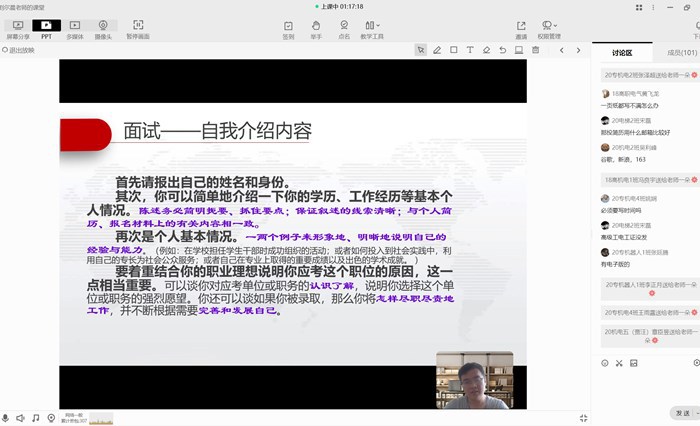The width and height of the screenshot is (700, 426).
Task: Select the text annotation tool
Action: click(470, 49)
